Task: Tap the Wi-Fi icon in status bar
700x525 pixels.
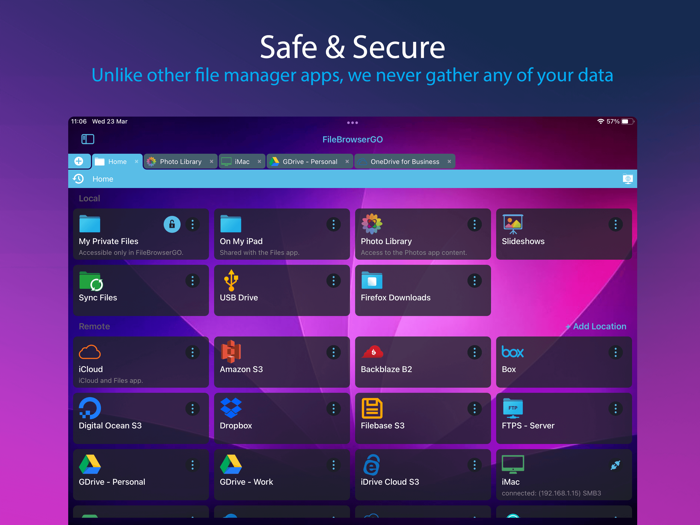Action: coord(601,121)
